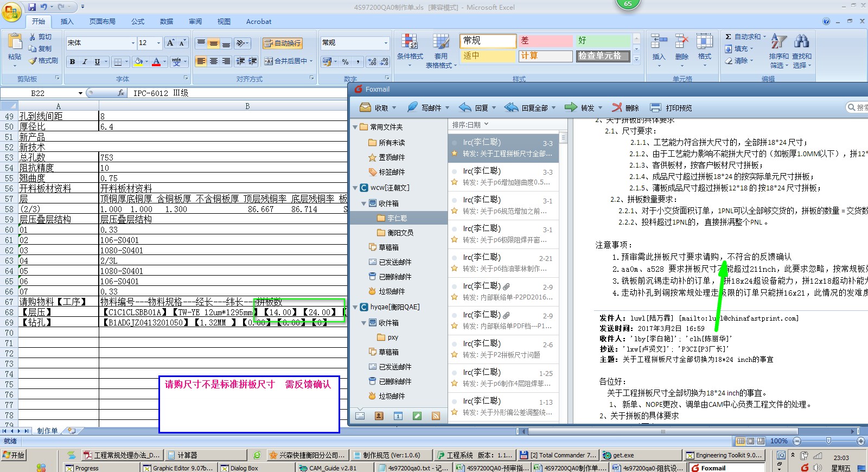Image resolution: width=868 pixels, height=472 pixels.
Task: Click the AutoSum (自动求和) sigma icon
Action: [x=729, y=37]
